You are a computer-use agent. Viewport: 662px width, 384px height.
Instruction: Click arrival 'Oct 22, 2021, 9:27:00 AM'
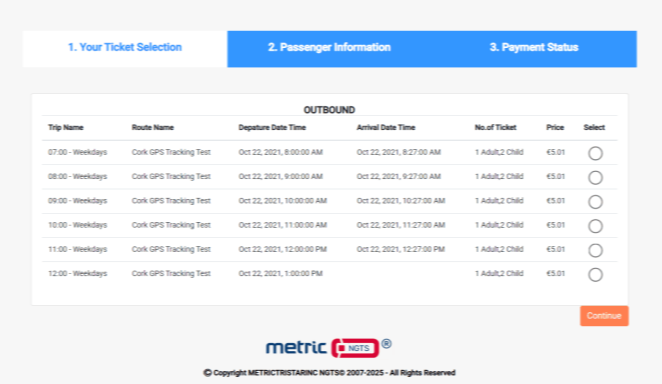[x=399, y=176]
